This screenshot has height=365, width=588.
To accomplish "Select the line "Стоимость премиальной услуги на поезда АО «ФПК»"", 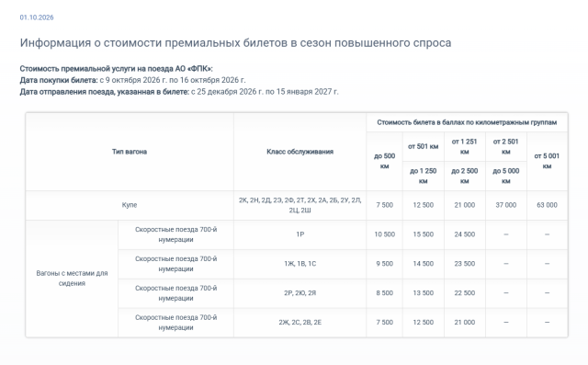I will pyautogui.click(x=117, y=69).
